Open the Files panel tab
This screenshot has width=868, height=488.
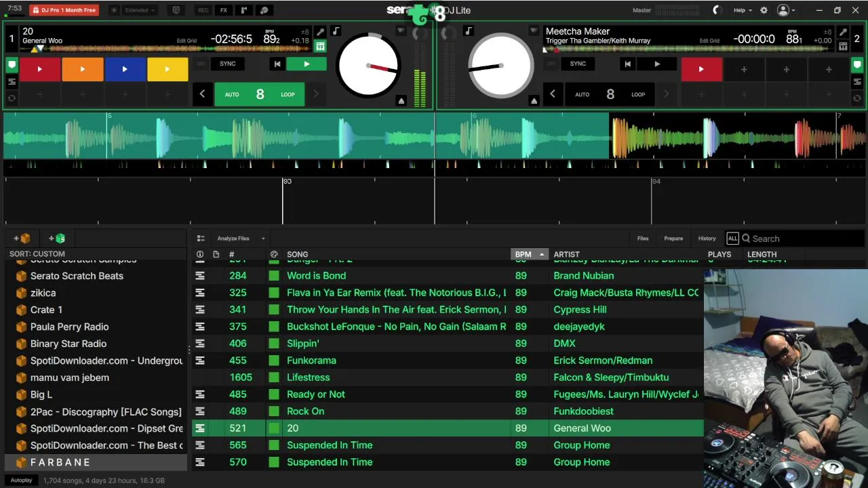pos(643,239)
